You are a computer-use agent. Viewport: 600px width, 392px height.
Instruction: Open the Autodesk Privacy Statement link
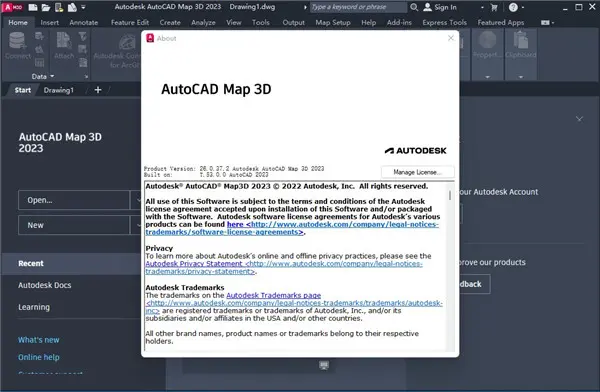click(x=284, y=267)
